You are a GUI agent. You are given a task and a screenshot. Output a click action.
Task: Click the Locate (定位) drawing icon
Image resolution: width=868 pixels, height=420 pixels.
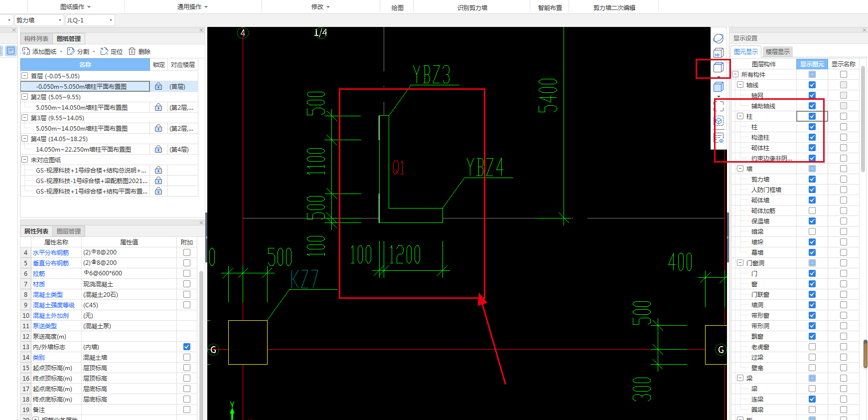(104, 51)
